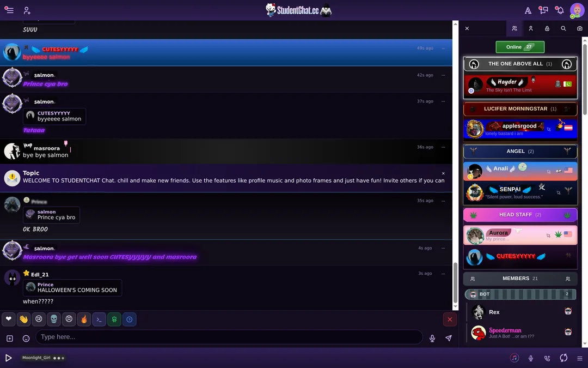Collapse the LUCIFER MORNINGSTAR group header

520,109
